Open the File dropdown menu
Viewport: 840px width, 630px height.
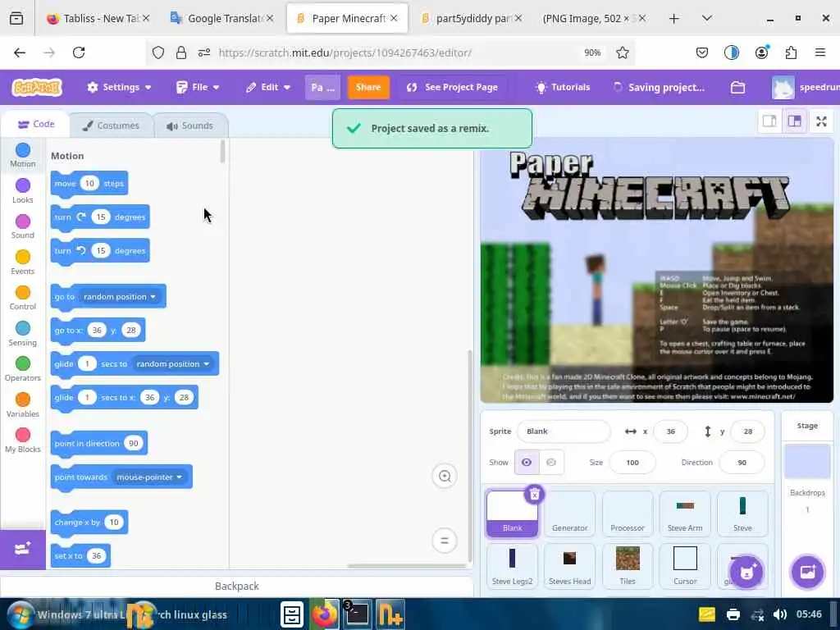point(199,87)
